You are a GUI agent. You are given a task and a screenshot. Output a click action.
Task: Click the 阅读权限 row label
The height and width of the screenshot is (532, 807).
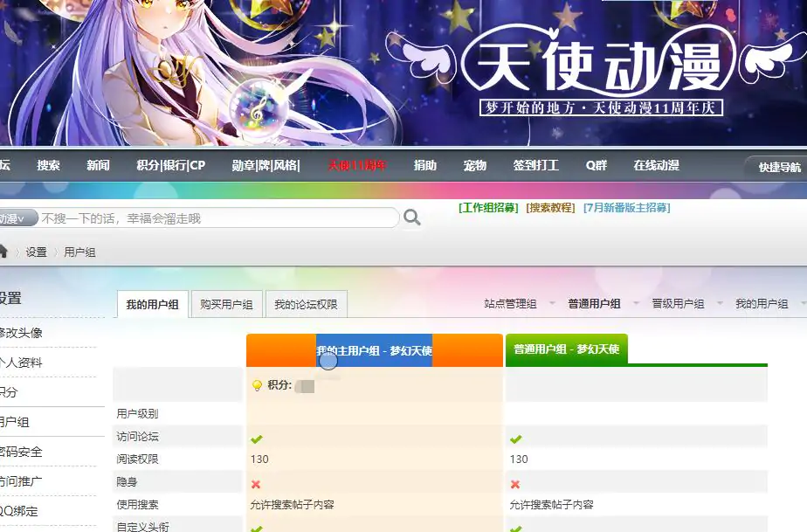pyautogui.click(x=137, y=459)
